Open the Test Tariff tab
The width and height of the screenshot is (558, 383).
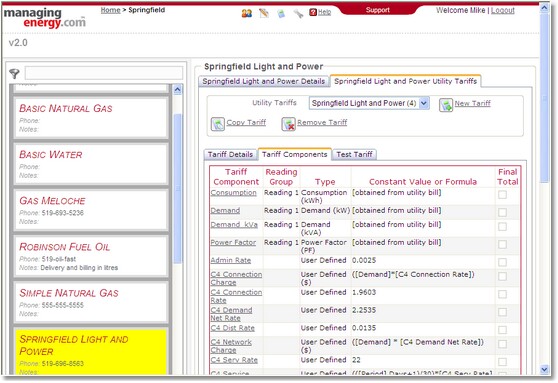pos(354,154)
